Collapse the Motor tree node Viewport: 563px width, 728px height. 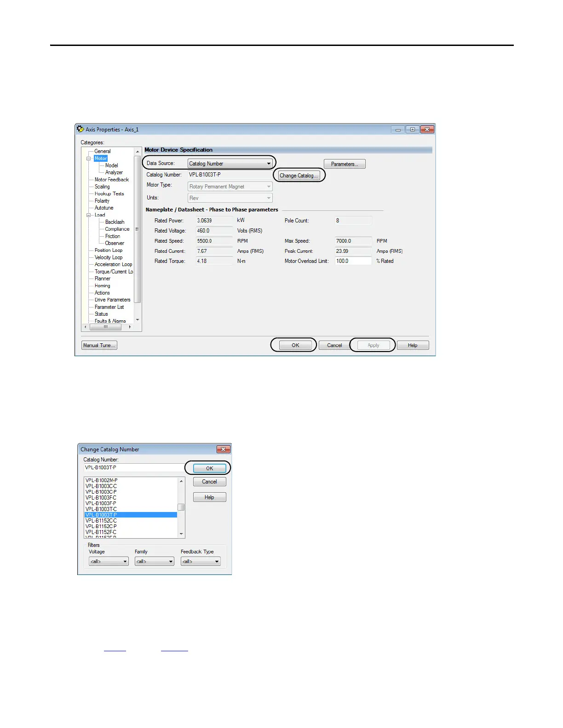[89, 159]
